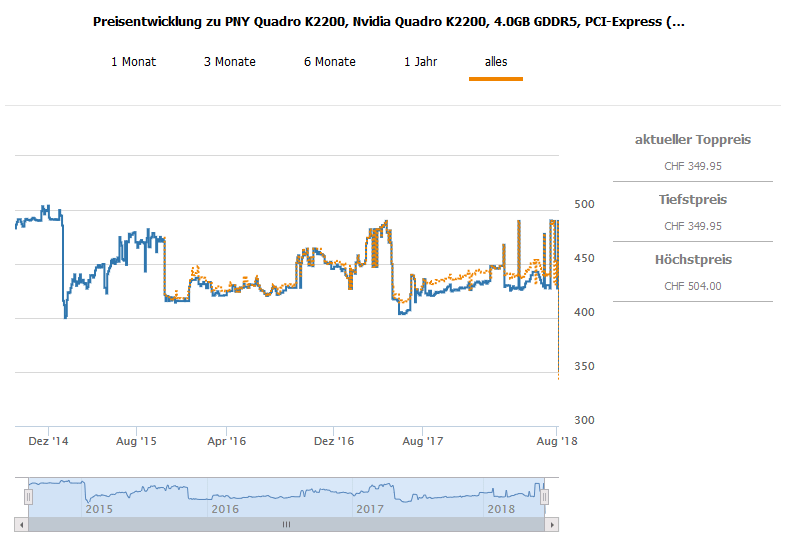Click the scrollbar grip in the navigator

pyautogui.click(x=286, y=524)
